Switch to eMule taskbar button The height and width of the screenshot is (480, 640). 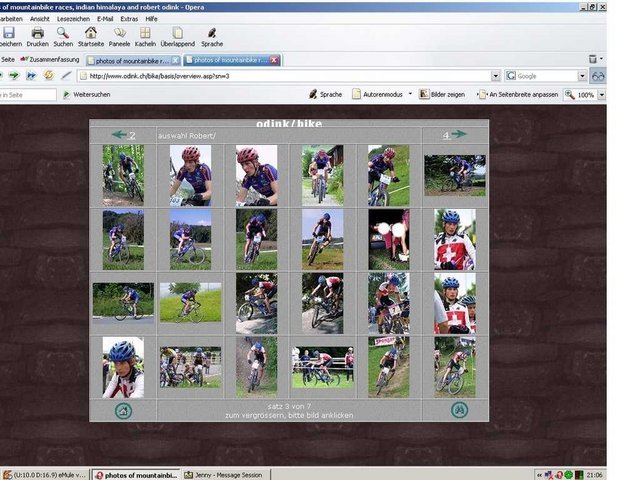pos(44,475)
